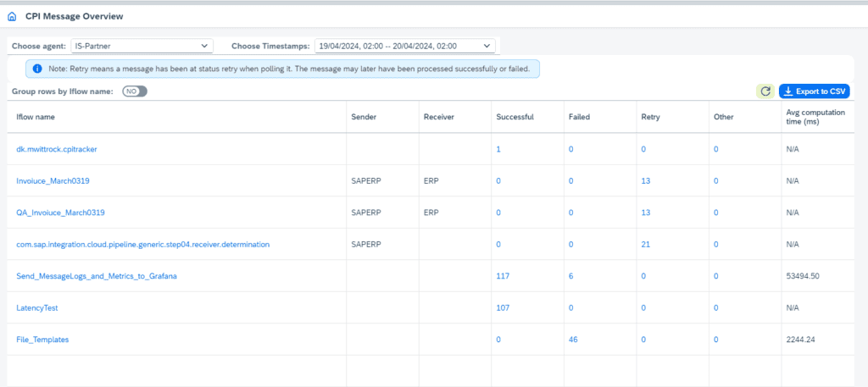This screenshot has width=868, height=387.
Task: Open successful count 1 for dk.mwittrock.cpitracker
Action: 498,149
